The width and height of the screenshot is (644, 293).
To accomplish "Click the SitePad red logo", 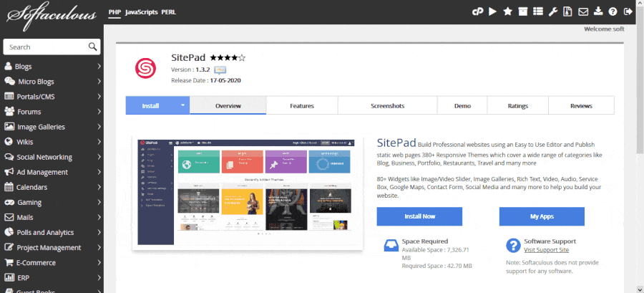I will [x=145, y=68].
